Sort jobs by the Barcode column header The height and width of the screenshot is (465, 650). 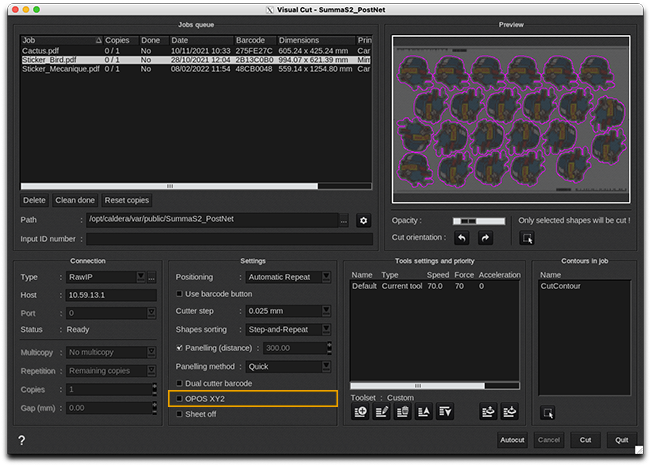tap(249, 40)
